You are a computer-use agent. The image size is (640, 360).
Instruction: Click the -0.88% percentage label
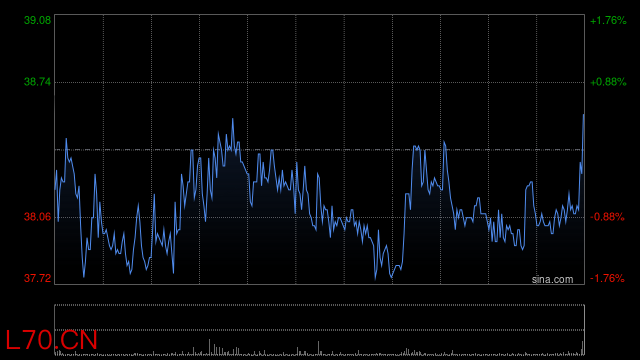click(607, 217)
